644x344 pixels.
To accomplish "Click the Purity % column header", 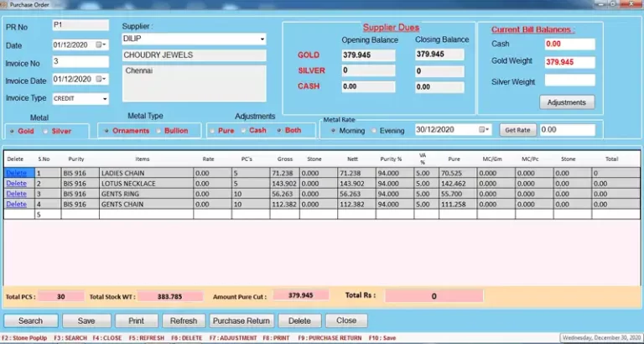I will 391,159.
